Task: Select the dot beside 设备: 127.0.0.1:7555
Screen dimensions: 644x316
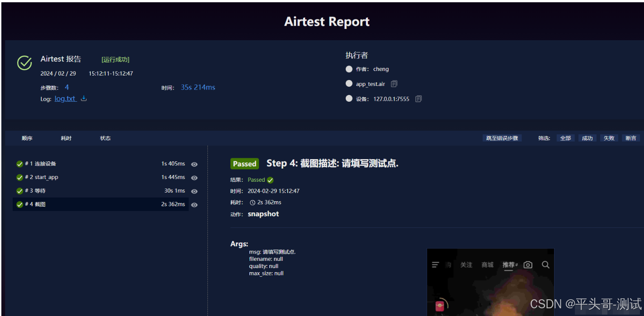Action: pos(349,99)
